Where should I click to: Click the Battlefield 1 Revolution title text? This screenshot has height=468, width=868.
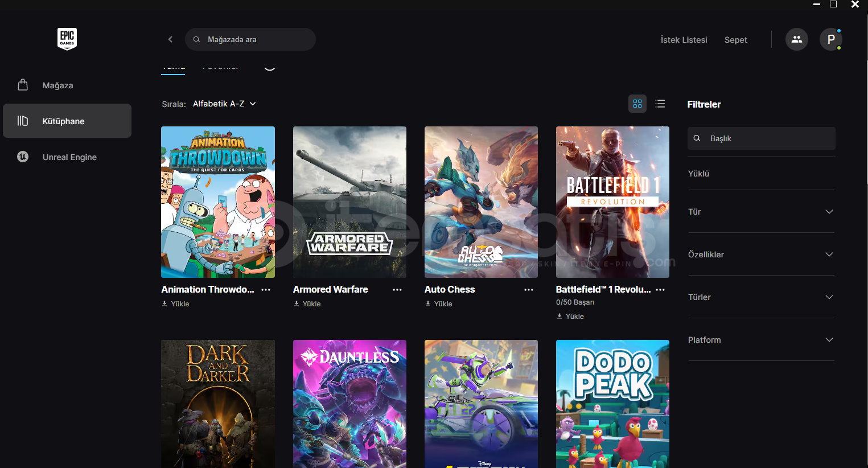pyautogui.click(x=603, y=289)
